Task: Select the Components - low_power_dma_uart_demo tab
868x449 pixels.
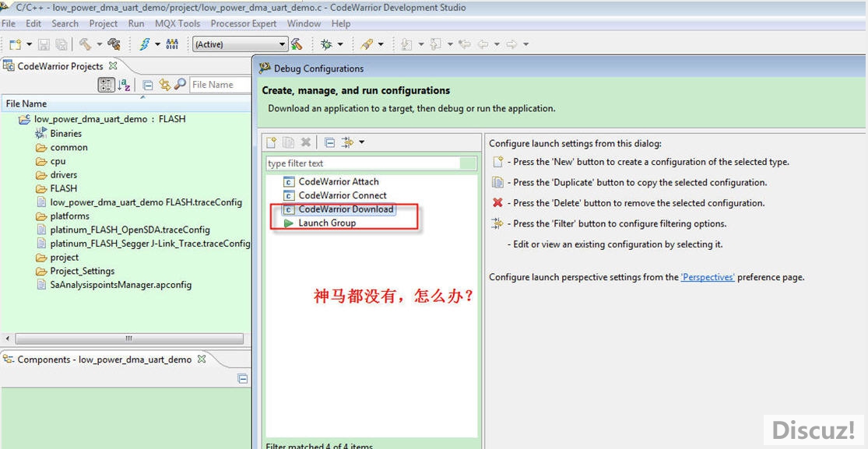Action: click(x=104, y=360)
